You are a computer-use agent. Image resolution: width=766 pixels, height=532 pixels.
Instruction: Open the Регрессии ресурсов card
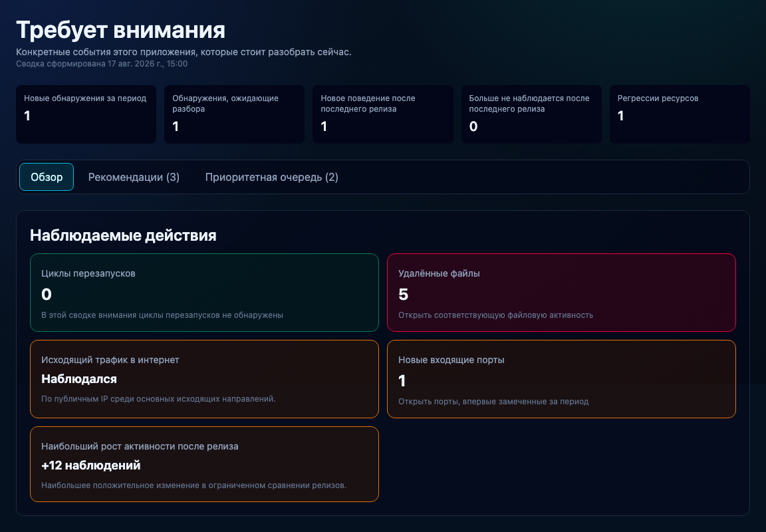coord(680,114)
